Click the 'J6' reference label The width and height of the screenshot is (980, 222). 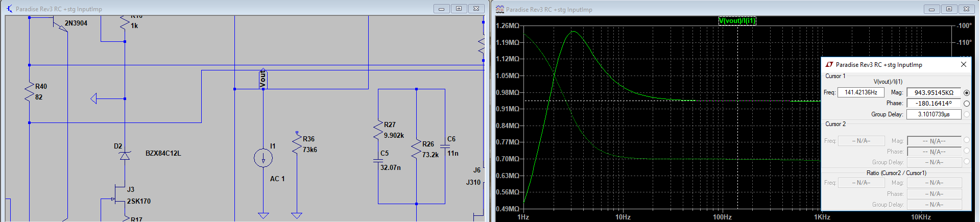point(476,170)
